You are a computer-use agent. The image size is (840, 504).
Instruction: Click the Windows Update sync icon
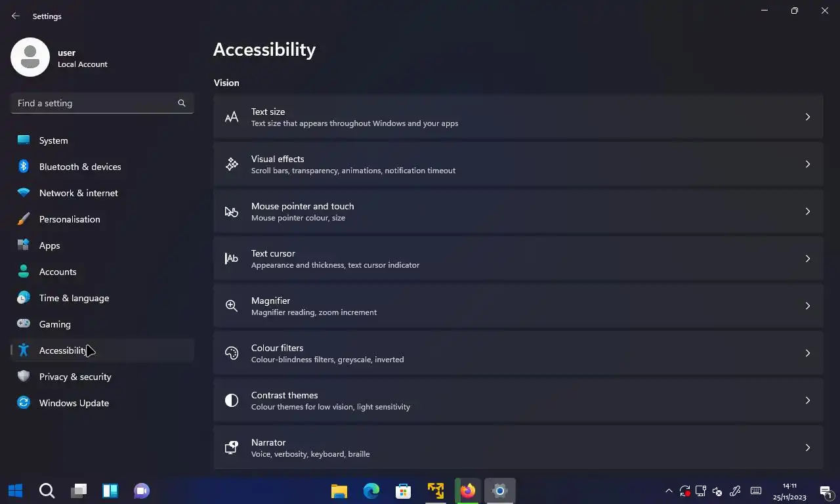coord(24,402)
